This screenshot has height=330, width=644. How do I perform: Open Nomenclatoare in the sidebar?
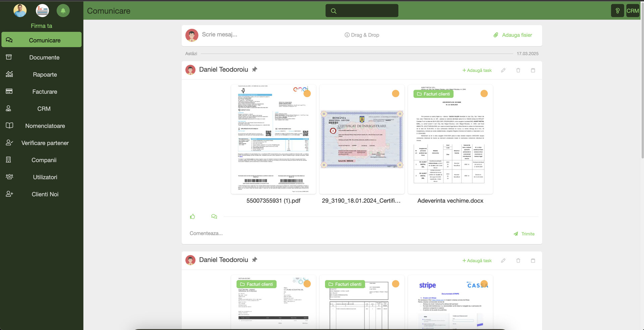point(41,126)
